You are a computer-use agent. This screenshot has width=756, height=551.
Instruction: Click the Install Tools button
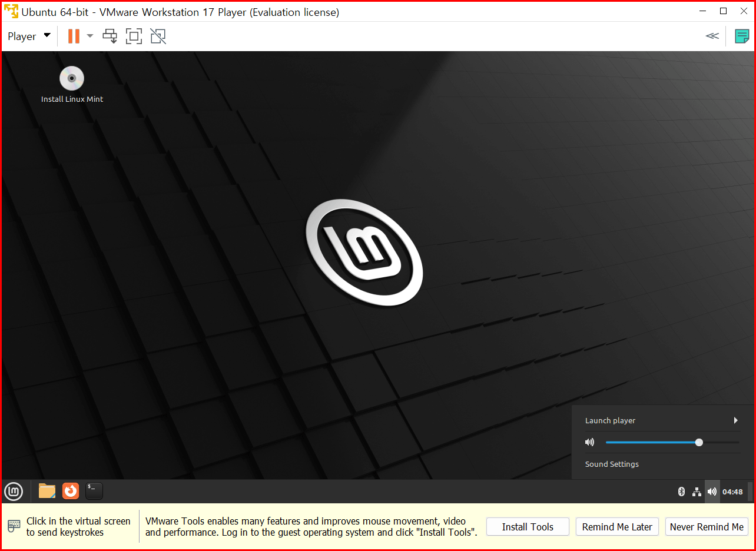pyautogui.click(x=528, y=527)
